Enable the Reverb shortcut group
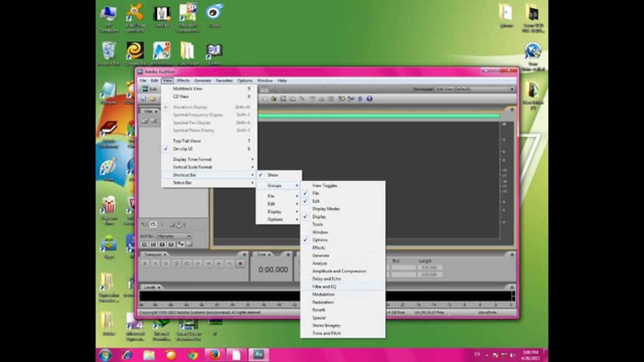This screenshot has width=644, height=362. pos(343,310)
